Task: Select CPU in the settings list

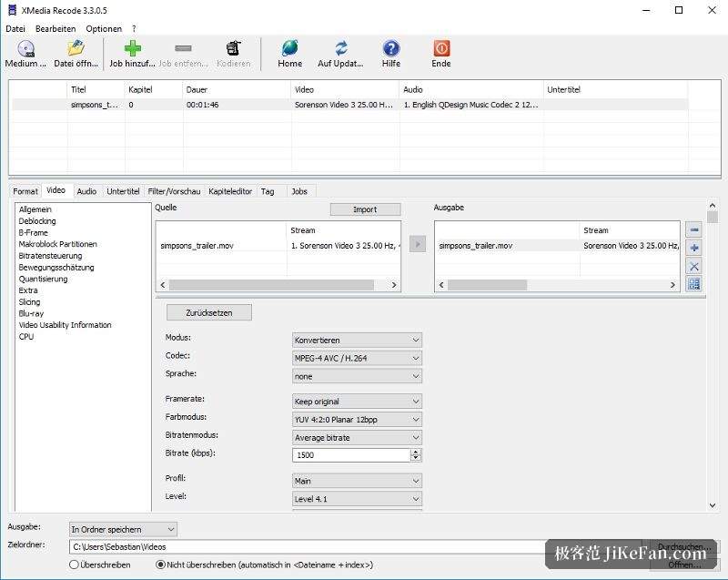Action: click(26, 337)
